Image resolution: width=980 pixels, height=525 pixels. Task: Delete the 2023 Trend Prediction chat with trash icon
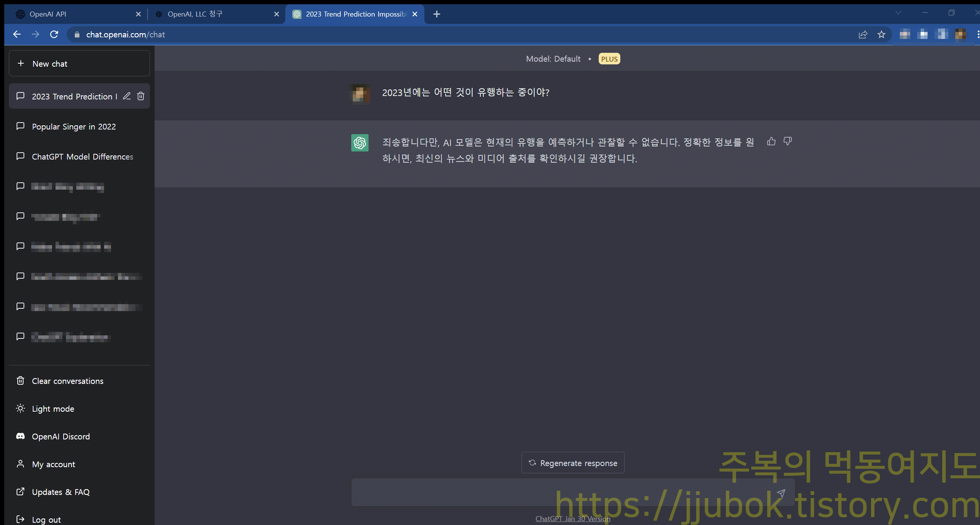pos(141,96)
